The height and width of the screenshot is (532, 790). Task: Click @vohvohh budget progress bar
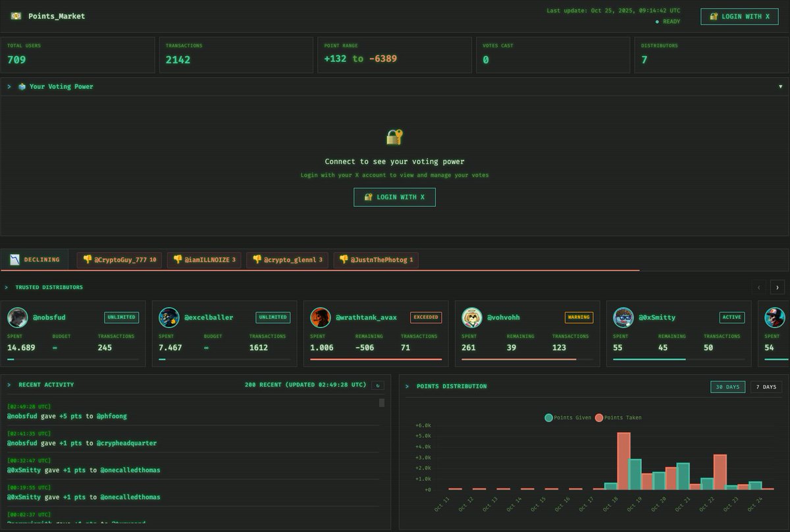(x=527, y=359)
